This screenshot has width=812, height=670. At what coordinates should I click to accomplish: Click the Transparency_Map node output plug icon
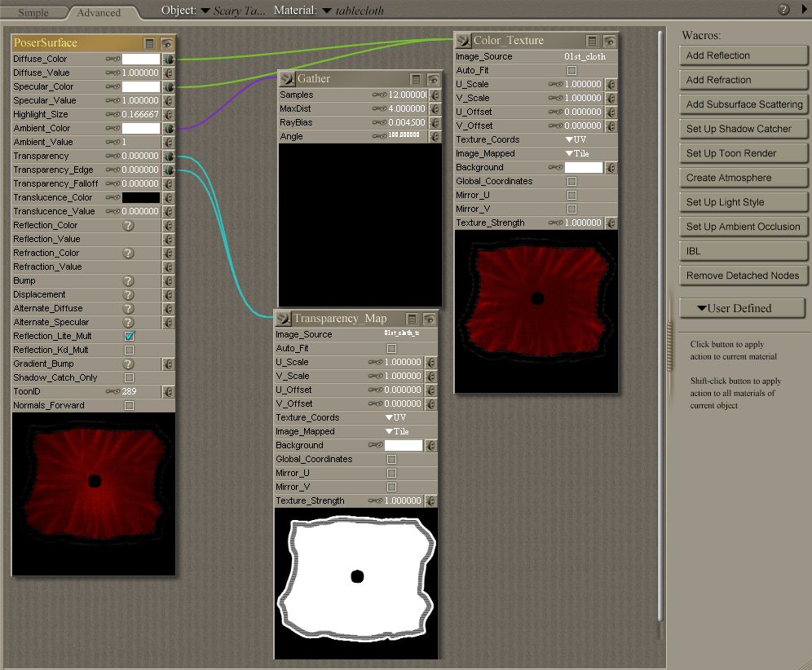coord(283,319)
